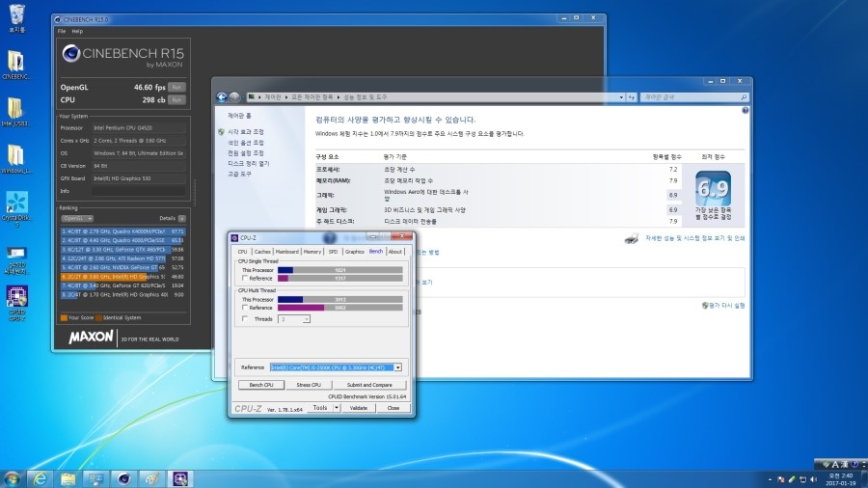Check the Threads checkbox in CPU-Z
Viewport: 868px width, 488px height.
click(245, 318)
